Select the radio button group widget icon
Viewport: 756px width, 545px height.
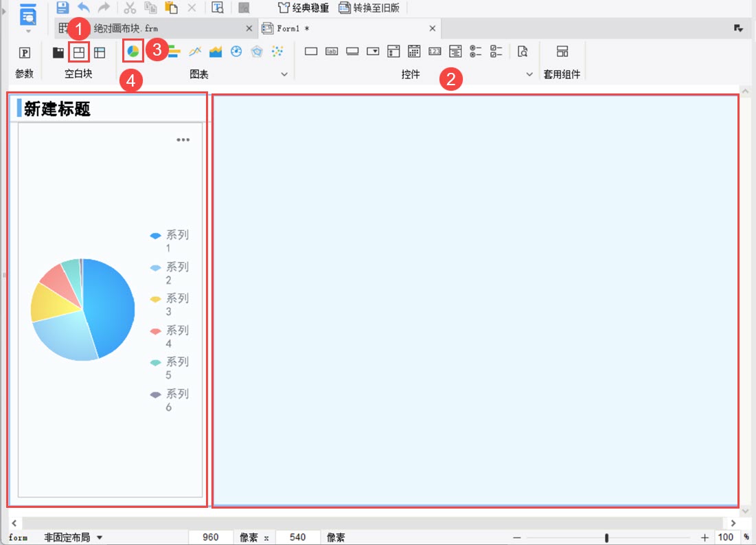tap(476, 51)
